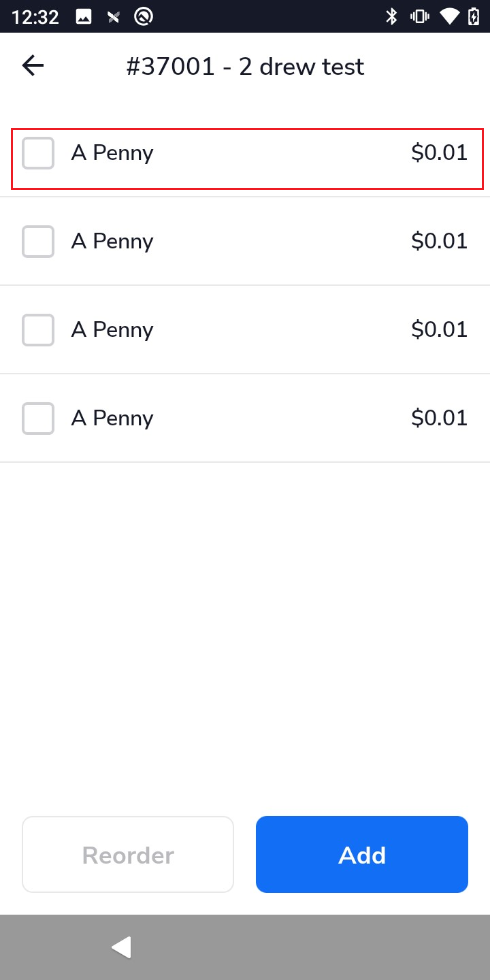Enable the fourth A Penny checkbox
This screenshot has height=980, width=490.
point(38,419)
